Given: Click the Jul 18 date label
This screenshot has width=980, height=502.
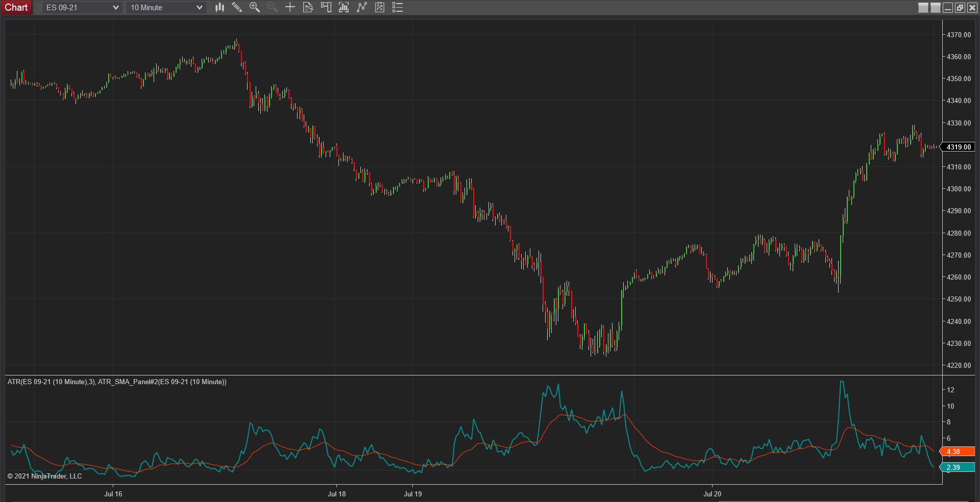Looking at the screenshot, I should tap(337, 494).
